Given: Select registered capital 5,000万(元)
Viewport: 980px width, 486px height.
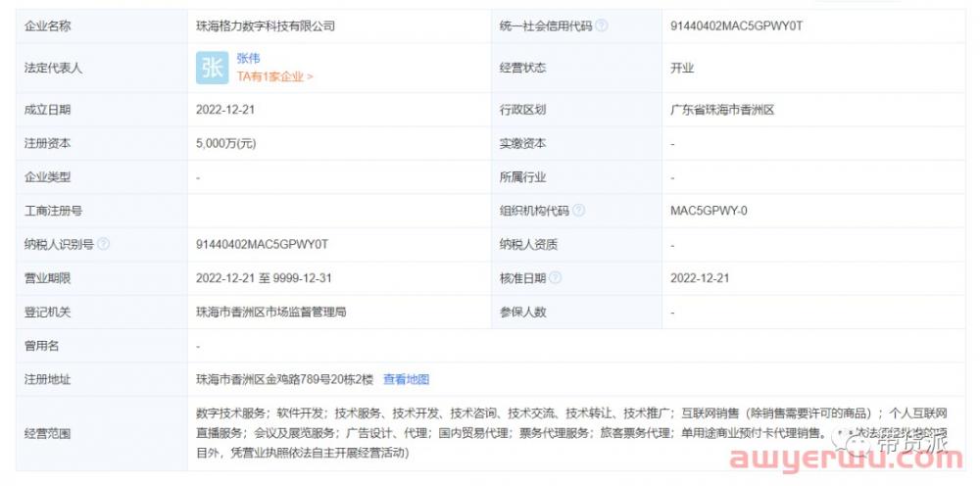Looking at the screenshot, I should [x=225, y=143].
